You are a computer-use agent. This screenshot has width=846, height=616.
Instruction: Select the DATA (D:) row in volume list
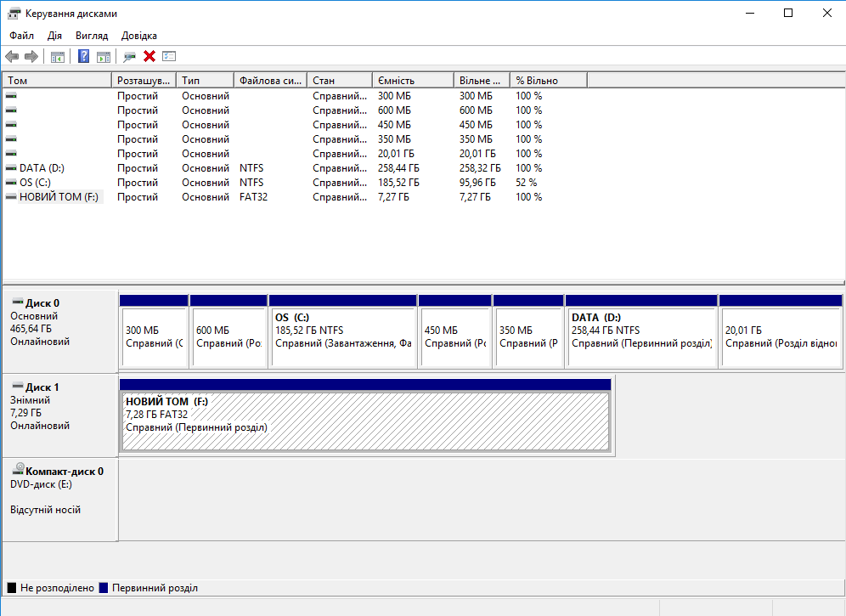[41, 168]
